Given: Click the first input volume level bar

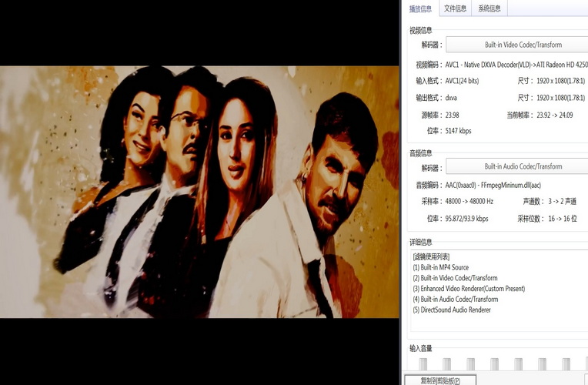Looking at the screenshot, I should coord(423,363).
